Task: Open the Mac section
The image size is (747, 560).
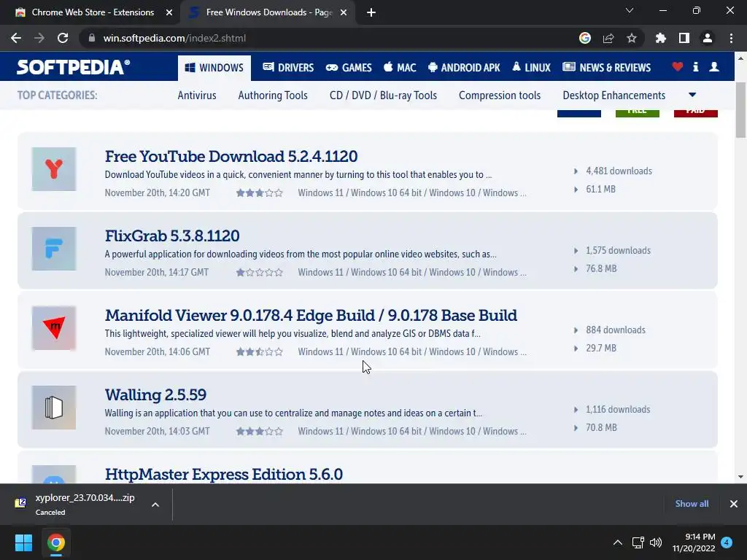Action: 400,68
